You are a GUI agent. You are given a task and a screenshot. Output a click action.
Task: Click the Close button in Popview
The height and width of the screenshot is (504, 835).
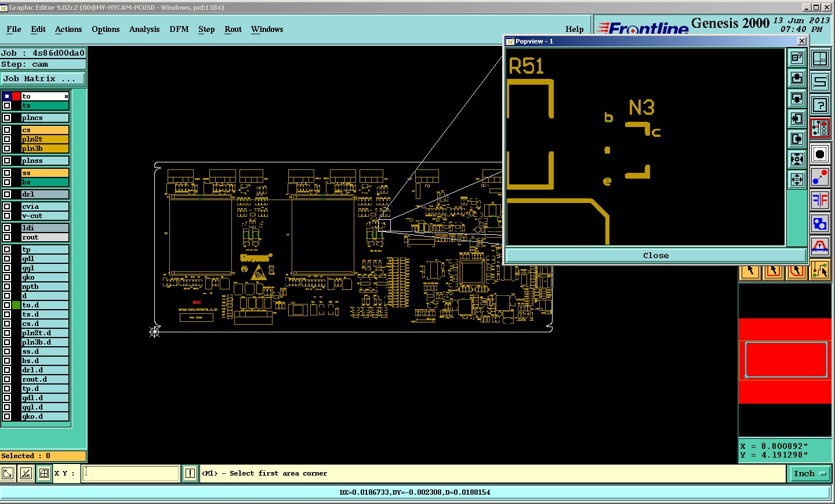(656, 255)
